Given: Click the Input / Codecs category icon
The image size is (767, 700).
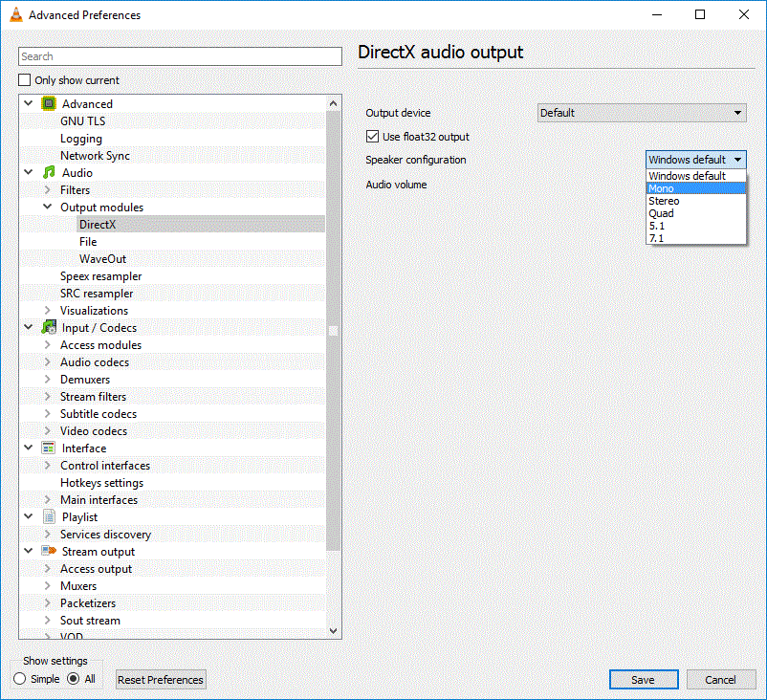Looking at the screenshot, I should pos(49,328).
